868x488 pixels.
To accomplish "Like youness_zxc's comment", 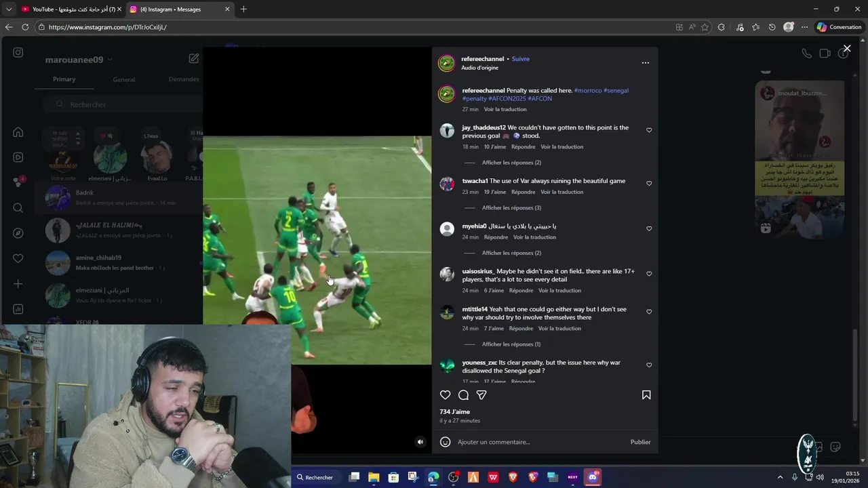I will coord(649,365).
